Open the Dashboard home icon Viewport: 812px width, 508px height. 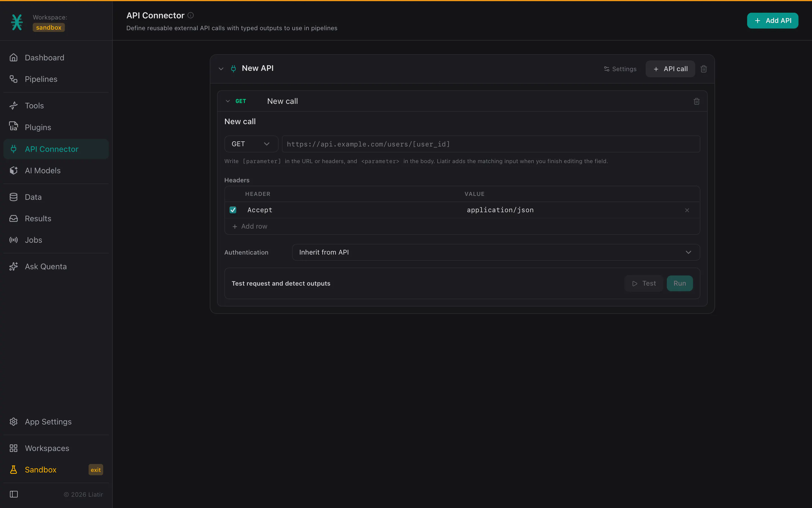(14, 58)
